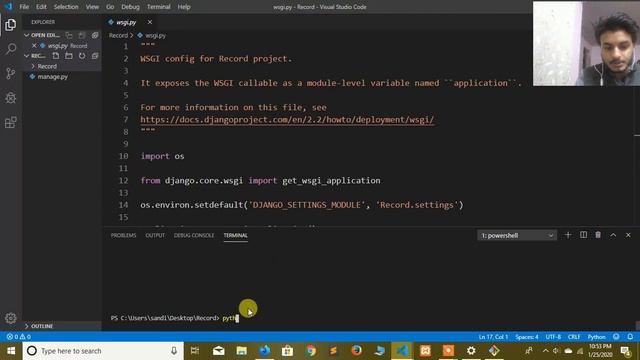Collapse all folders in explorer
Image resolution: width=640 pixels, height=360 pixels.
pos(95,56)
